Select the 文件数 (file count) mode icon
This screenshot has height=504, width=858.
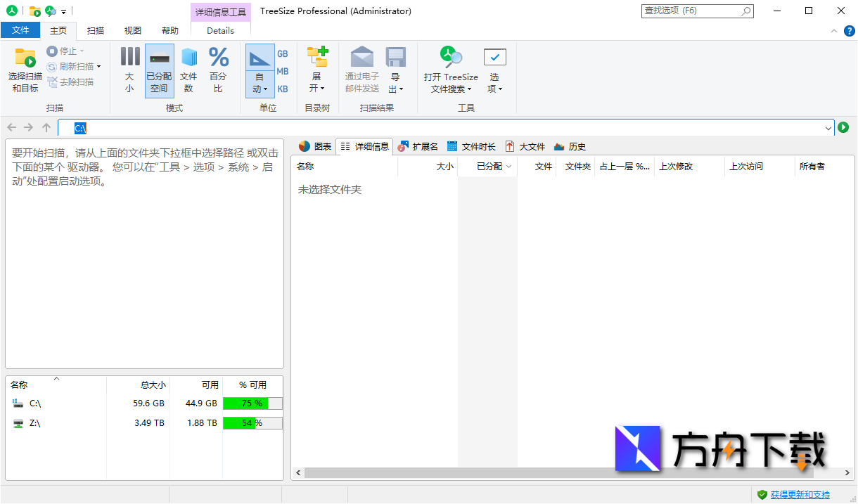click(x=188, y=68)
